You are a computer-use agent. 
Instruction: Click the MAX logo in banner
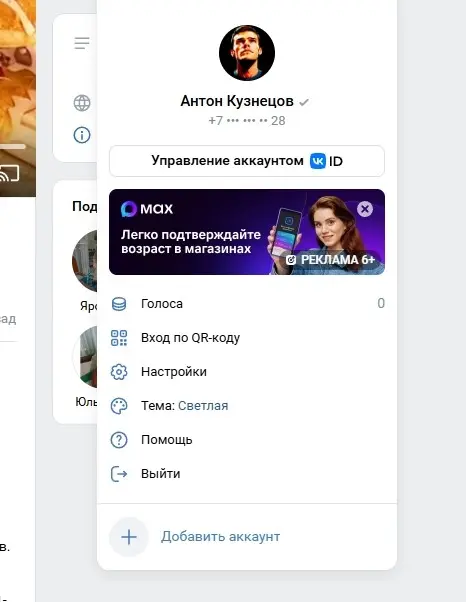147,209
